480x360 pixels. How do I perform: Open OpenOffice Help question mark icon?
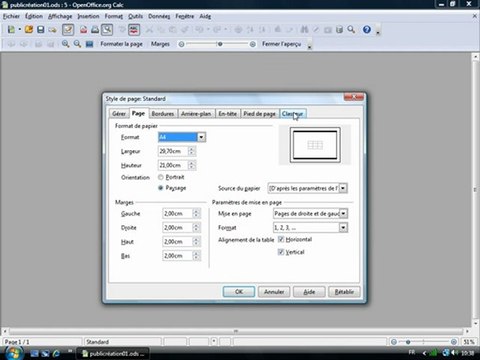pos(367,30)
